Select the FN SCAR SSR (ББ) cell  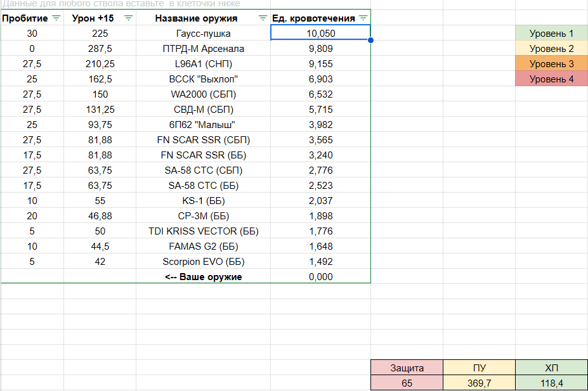[203, 155]
